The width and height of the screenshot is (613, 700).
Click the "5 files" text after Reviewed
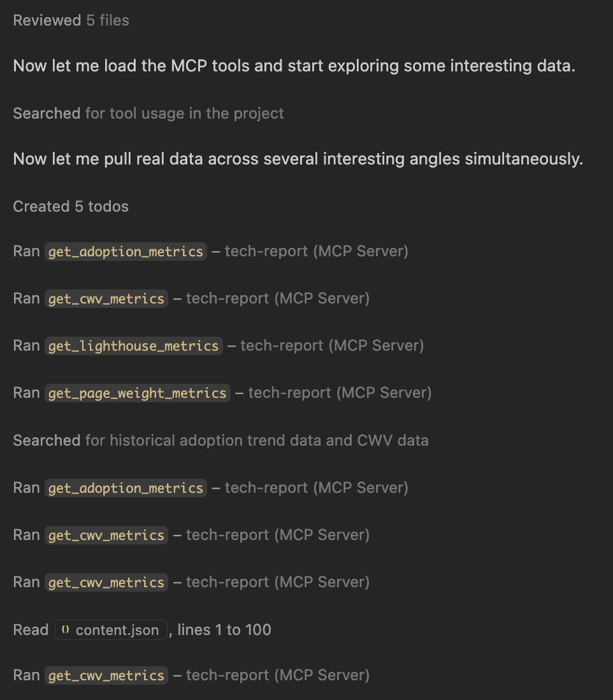[x=108, y=20]
